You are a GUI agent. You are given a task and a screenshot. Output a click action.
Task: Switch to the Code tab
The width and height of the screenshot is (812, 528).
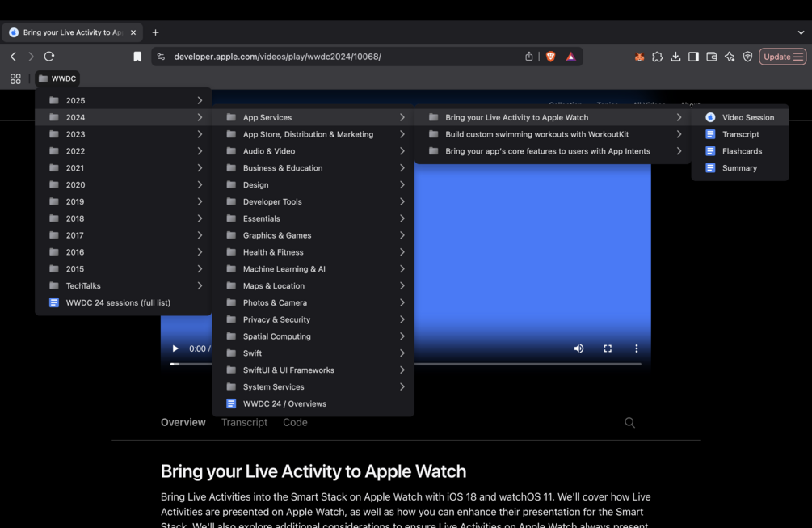pos(295,422)
